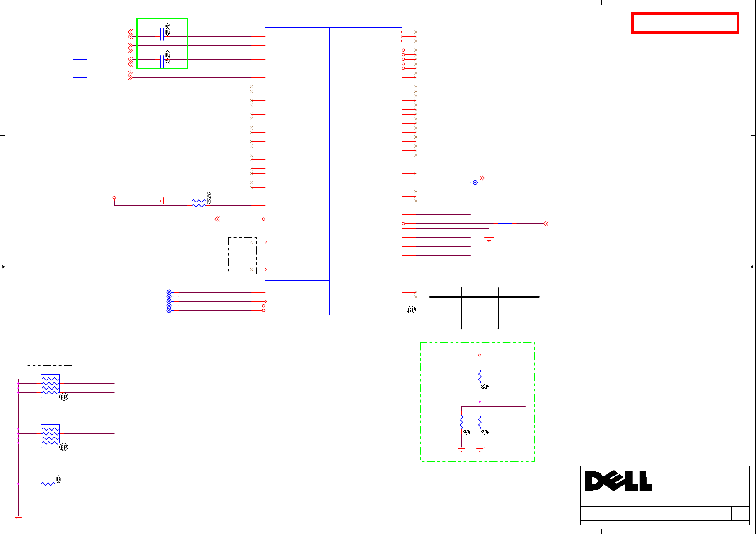Select the right ground symbol in the dashed green box
This screenshot has height=534, width=756.
(480, 449)
